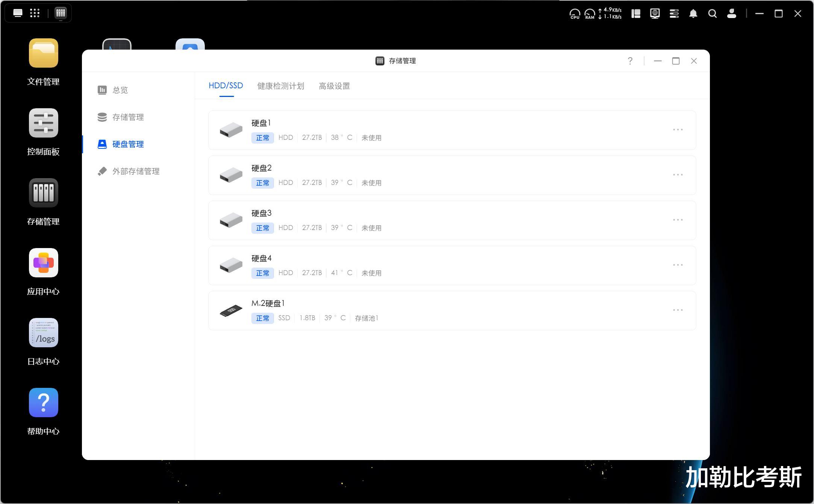Switch to the 健康检测计划 tab
The height and width of the screenshot is (504, 814).
(x=280, y=86)
